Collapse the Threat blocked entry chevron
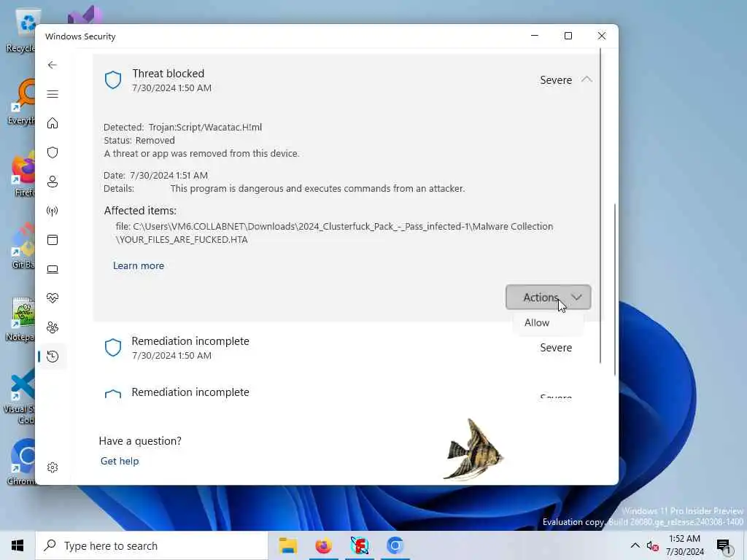 (x=587, y=79)
